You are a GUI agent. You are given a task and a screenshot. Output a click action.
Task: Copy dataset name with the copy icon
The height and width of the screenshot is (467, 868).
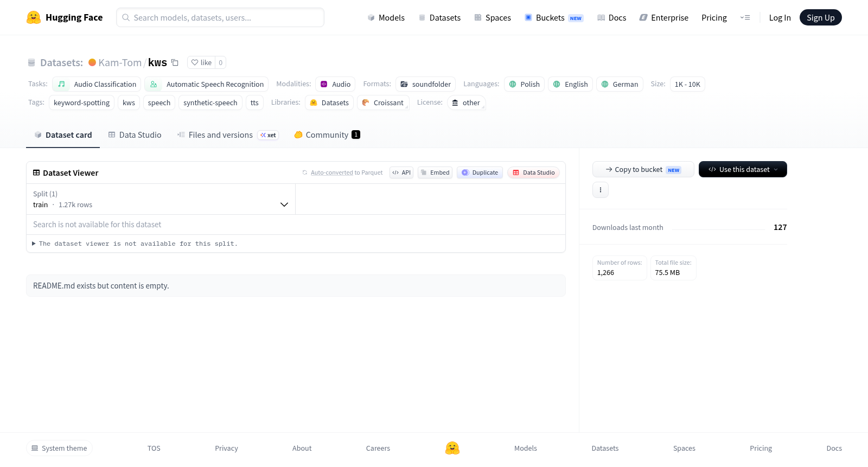point(175,62)
